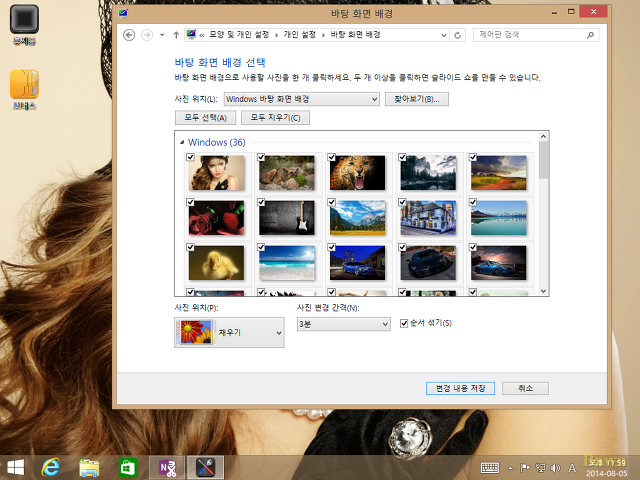Uncheck the red dirt road landscape checkbox
Viewport: 640px width, 480px height.
tap(473, 157)
